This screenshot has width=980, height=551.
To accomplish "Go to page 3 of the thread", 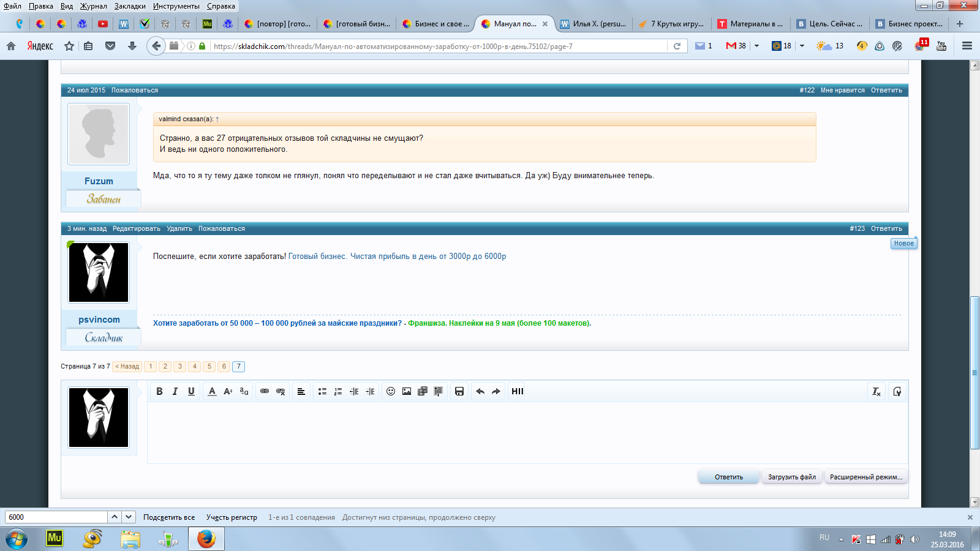I will coord(180,366).
